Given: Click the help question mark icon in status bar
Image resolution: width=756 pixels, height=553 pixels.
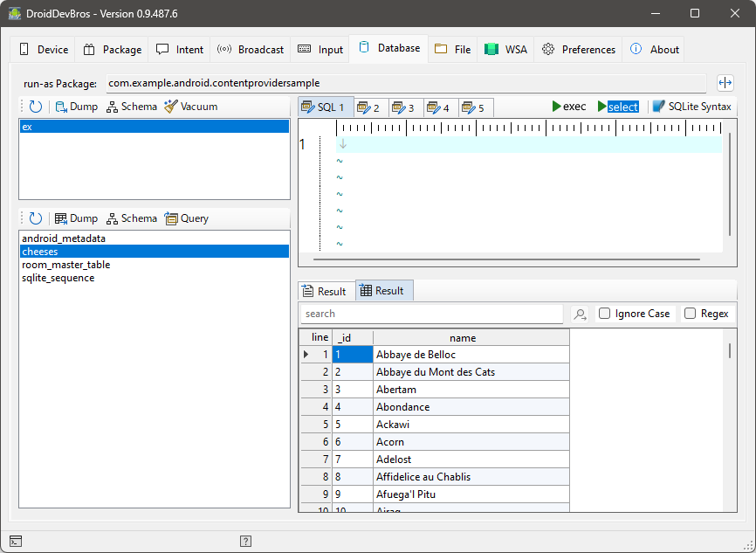Looking at the screenshot, I should (x=246, y=542).
